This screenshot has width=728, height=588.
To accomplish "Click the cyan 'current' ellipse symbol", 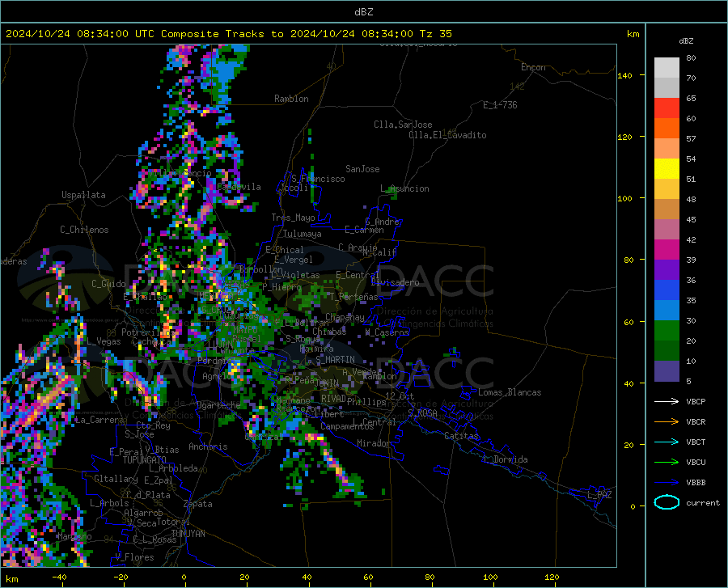I will tap(667, 502).
